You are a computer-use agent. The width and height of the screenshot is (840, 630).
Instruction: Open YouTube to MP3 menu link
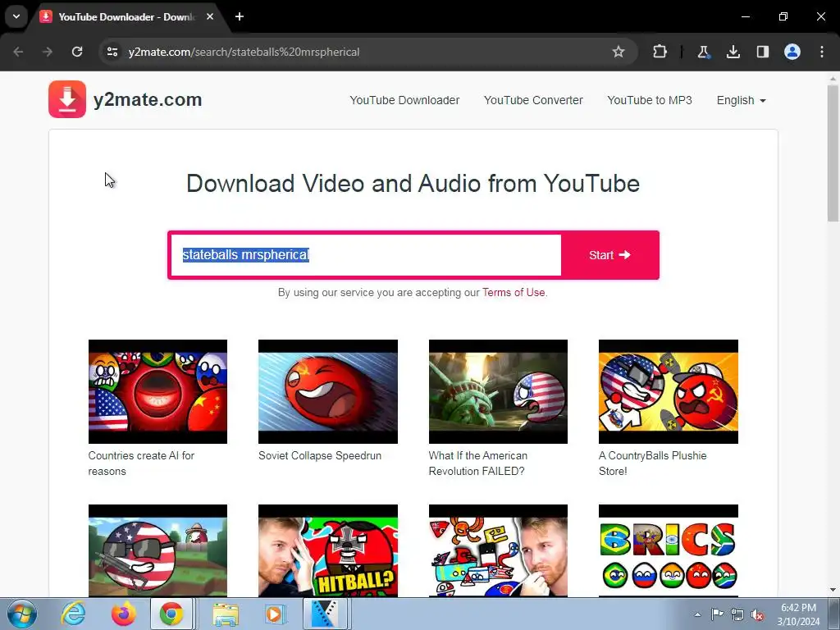tap(650, 100)
